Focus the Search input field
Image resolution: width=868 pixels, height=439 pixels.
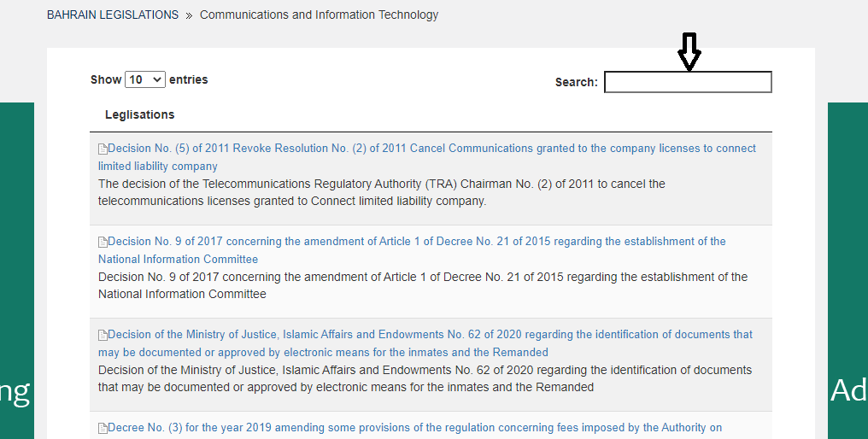[688, 82]
